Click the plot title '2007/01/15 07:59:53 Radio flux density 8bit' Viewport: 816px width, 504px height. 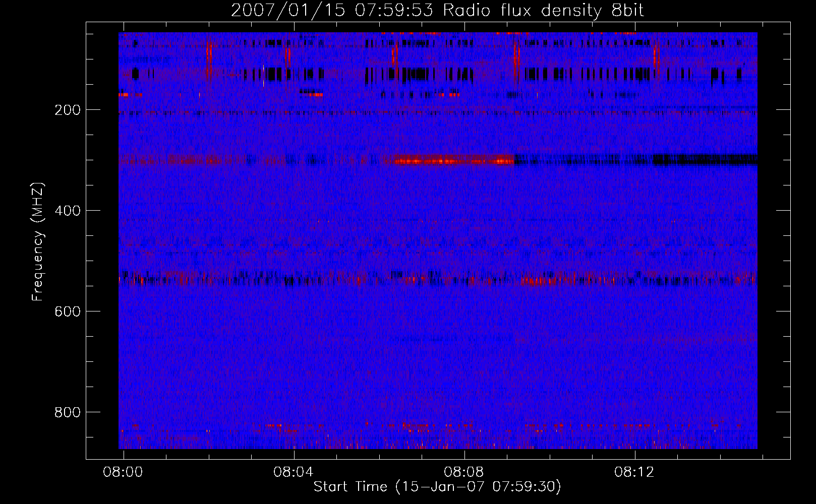pyautogui.click(x=437, y=10)
